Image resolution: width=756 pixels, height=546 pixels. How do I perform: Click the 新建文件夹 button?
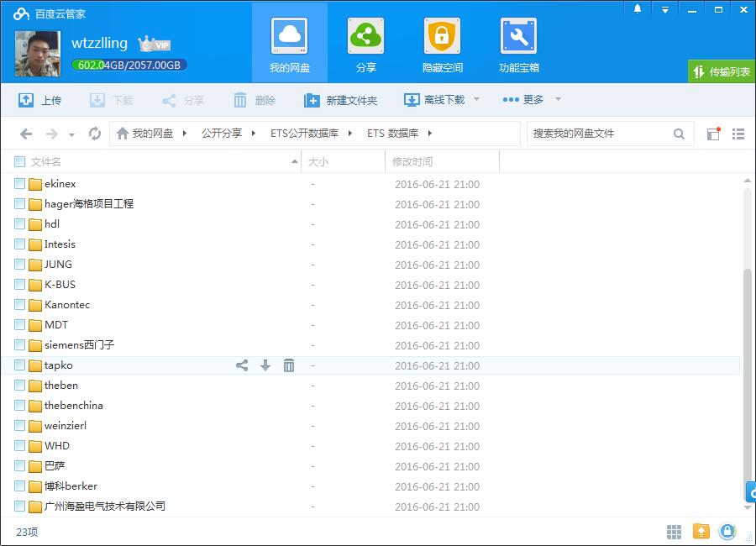(340, 100)
